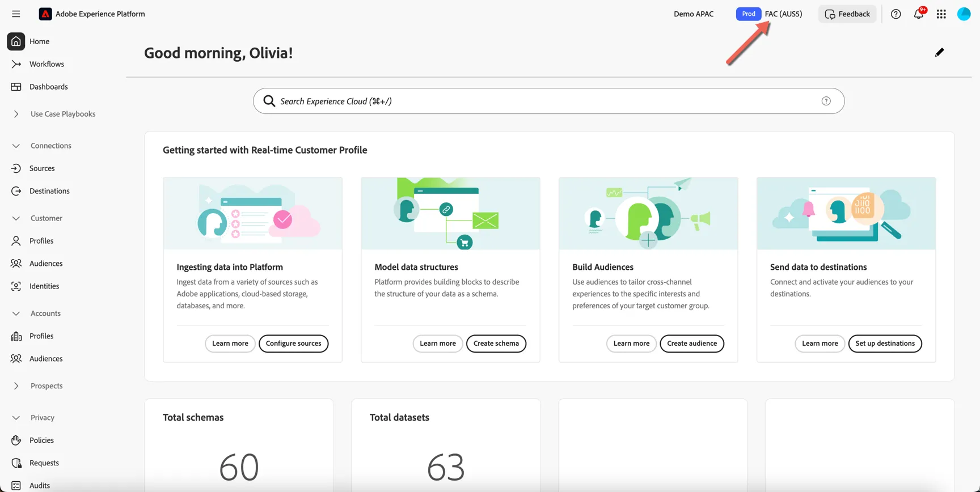Click the Set up destinations button

[885, 343]
